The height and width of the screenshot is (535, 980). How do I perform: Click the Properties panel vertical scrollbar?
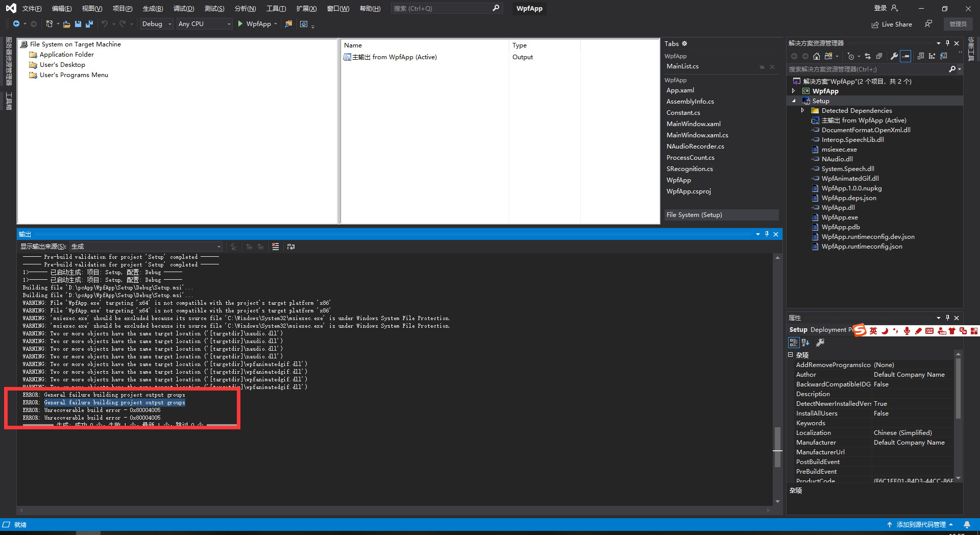click(x=958, y=388)
